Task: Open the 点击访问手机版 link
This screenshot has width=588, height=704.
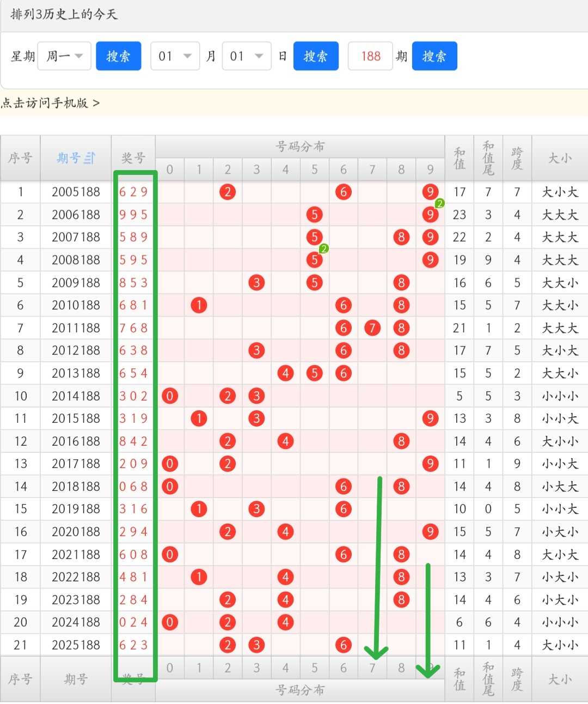Action: pyautogui.click(x=50, y=103)
